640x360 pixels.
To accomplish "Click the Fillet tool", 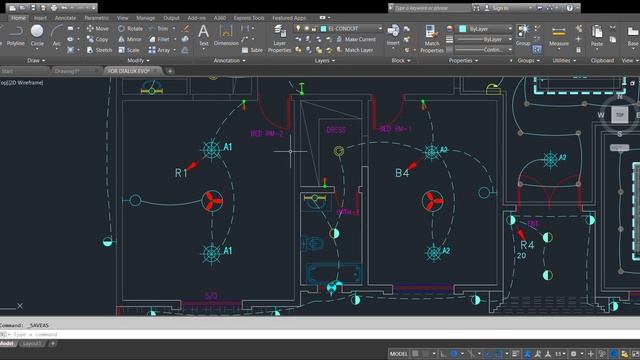I will [160, 39].
